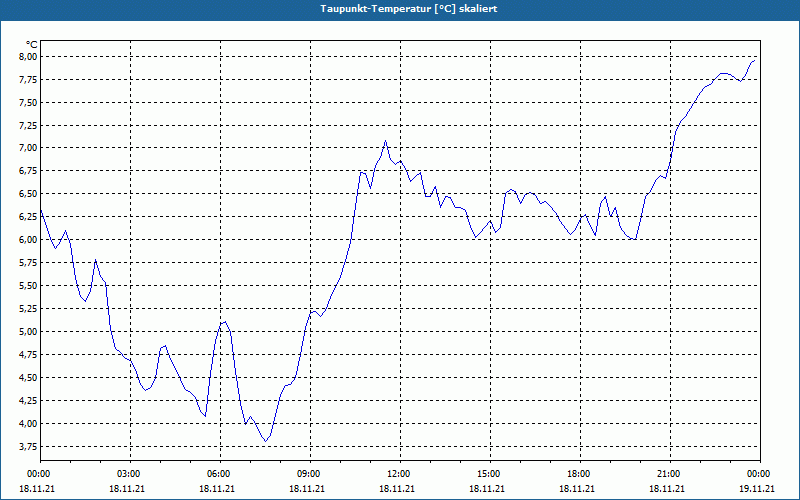800x500 pixels.
Task: Click the °C unit label
Action: pos(32,45)
